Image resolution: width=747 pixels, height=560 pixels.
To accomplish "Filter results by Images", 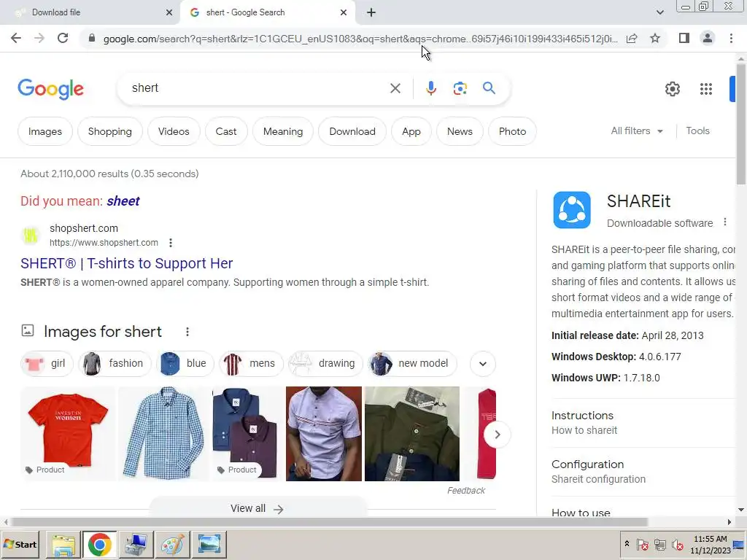I will click(45, 131).
